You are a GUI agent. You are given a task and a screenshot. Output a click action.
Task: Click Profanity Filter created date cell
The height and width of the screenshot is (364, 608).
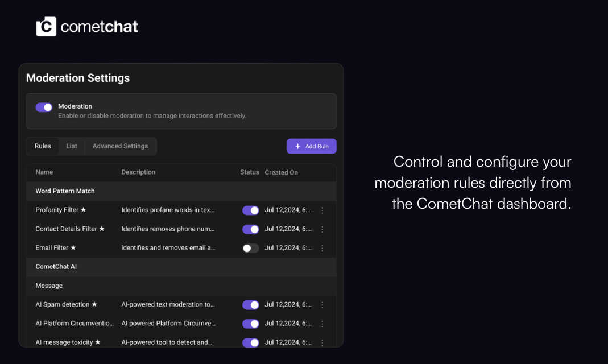pyautogui.click(x=288, y=210)
